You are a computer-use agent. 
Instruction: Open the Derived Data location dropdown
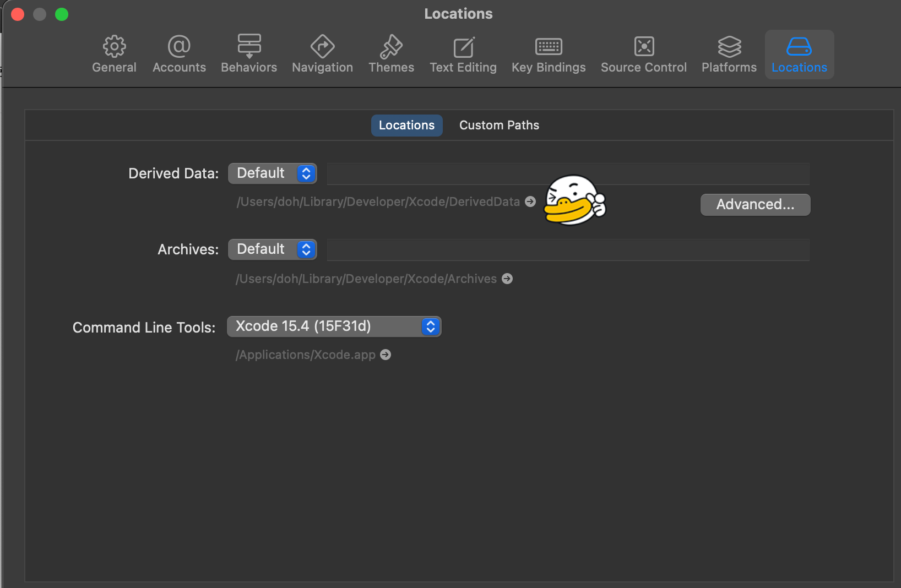pos(273,173)
